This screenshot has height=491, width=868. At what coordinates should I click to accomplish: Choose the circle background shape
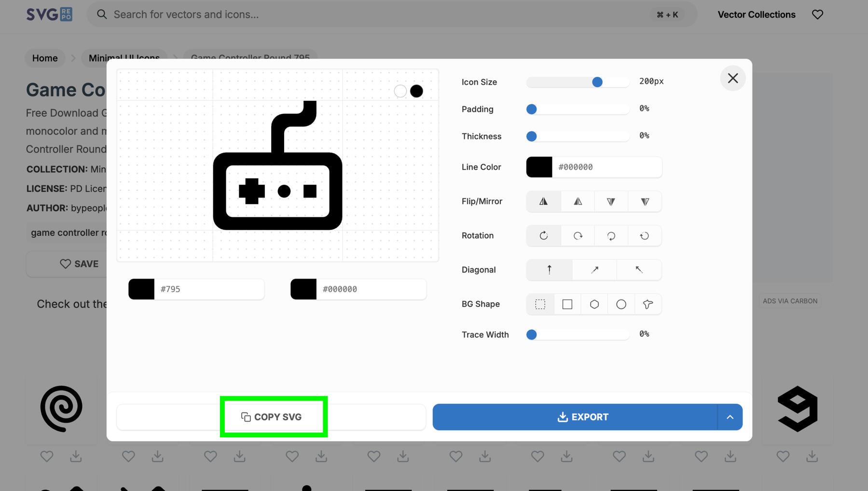621,304
